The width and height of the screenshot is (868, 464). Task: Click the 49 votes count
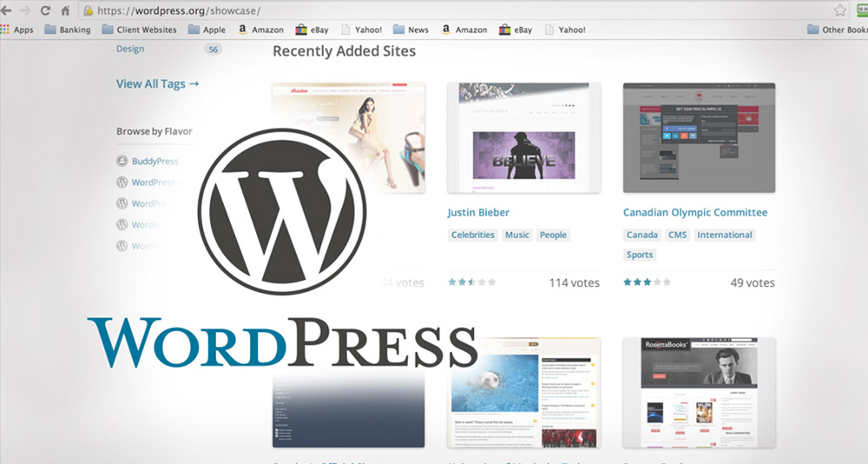753,282
